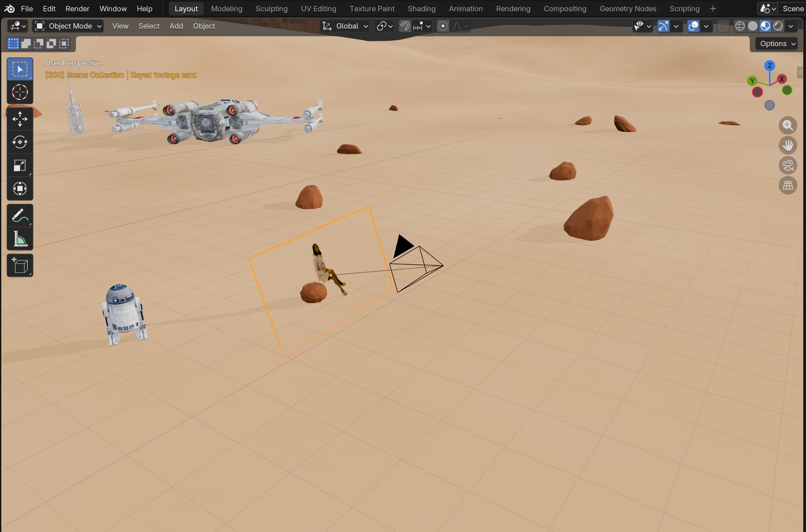Viewport: 806px width, 532px height.
Task: Click the hand Pan view button
Action: tap(788, 145)
